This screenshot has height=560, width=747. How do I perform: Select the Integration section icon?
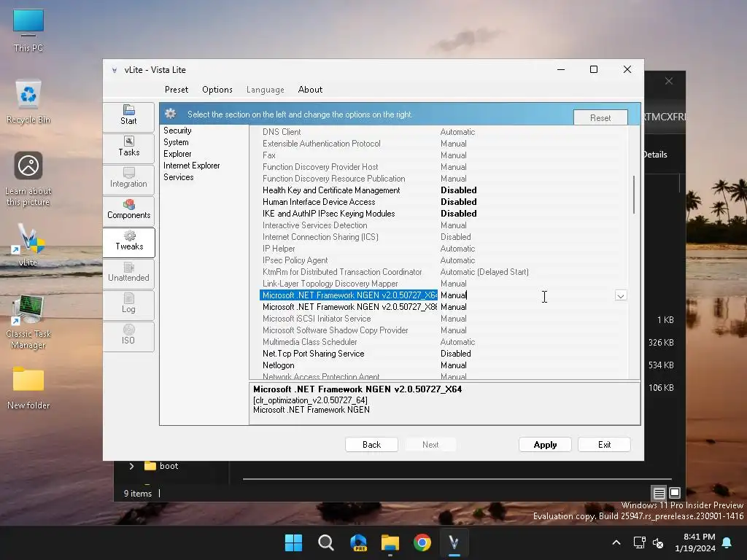(128, 179)
